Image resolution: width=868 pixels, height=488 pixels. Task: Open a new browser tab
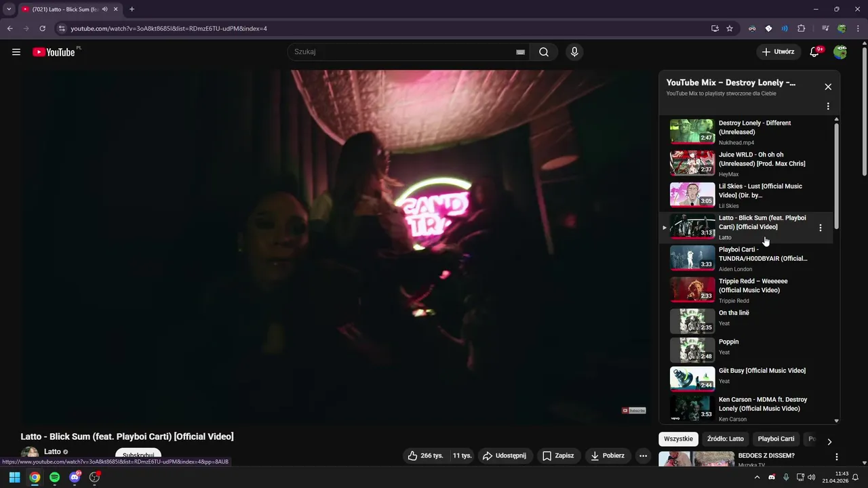(132, 9)
